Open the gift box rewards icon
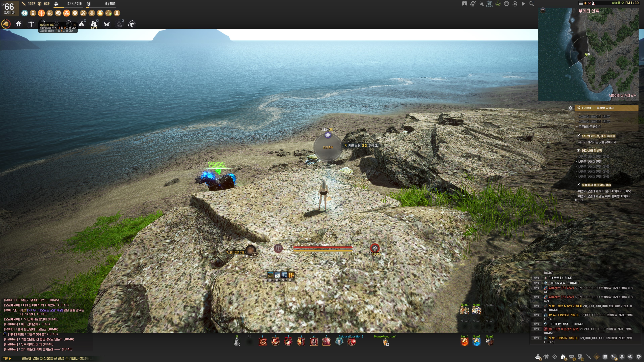 pyautogui.click(x=563, y=357)
